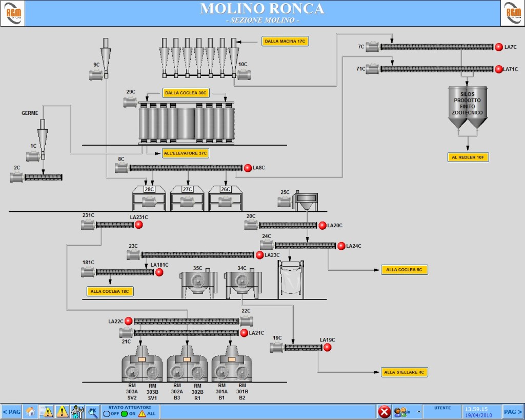Select motor 29C of the plansifter
This screenshot has width=525, height=420.
click(130, 102)
